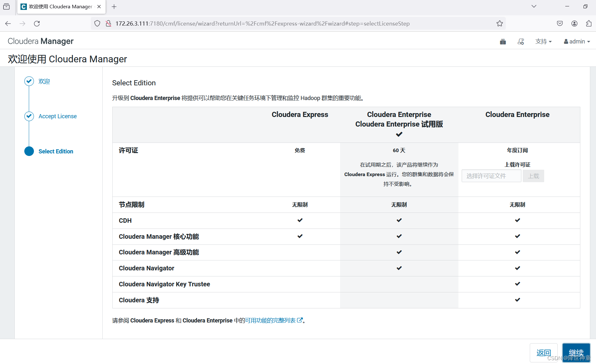The image size is (596, 364).
Task: Open the running commands icon in header
Action: point(521,42)
